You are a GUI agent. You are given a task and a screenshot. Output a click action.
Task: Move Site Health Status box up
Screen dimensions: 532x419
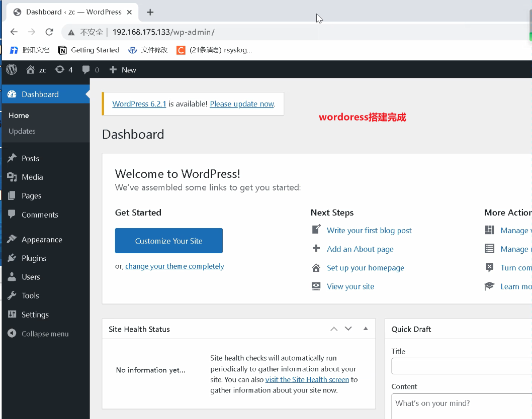click(x=334, y=329)
